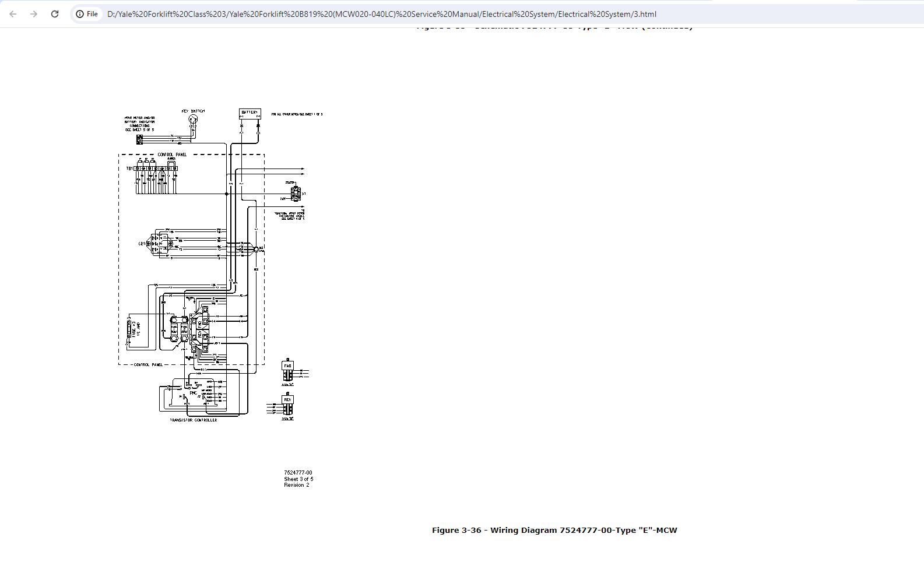Click the address bar file path
The height and width of the screenshot is (583, 924).
[381, 14]
